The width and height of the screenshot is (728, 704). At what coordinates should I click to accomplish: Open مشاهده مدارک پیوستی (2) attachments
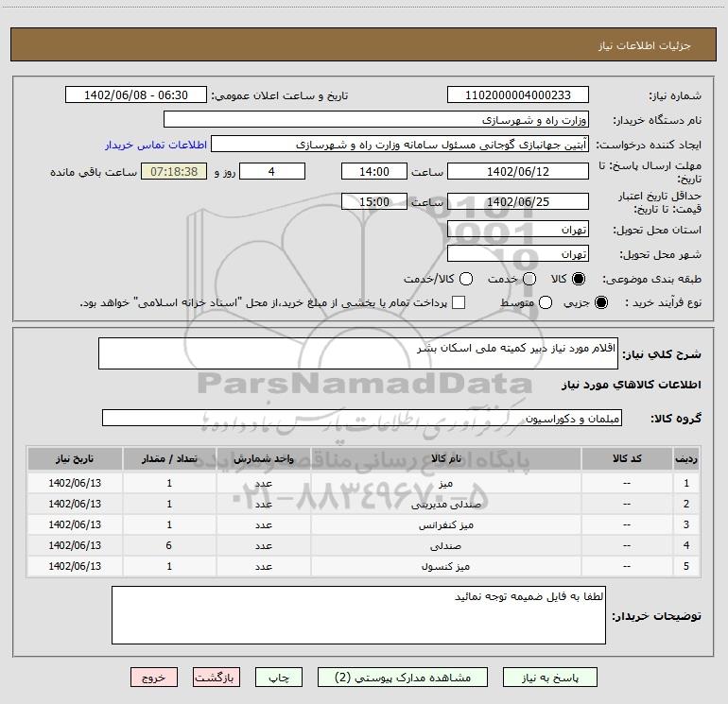click(x=402, y=678)
